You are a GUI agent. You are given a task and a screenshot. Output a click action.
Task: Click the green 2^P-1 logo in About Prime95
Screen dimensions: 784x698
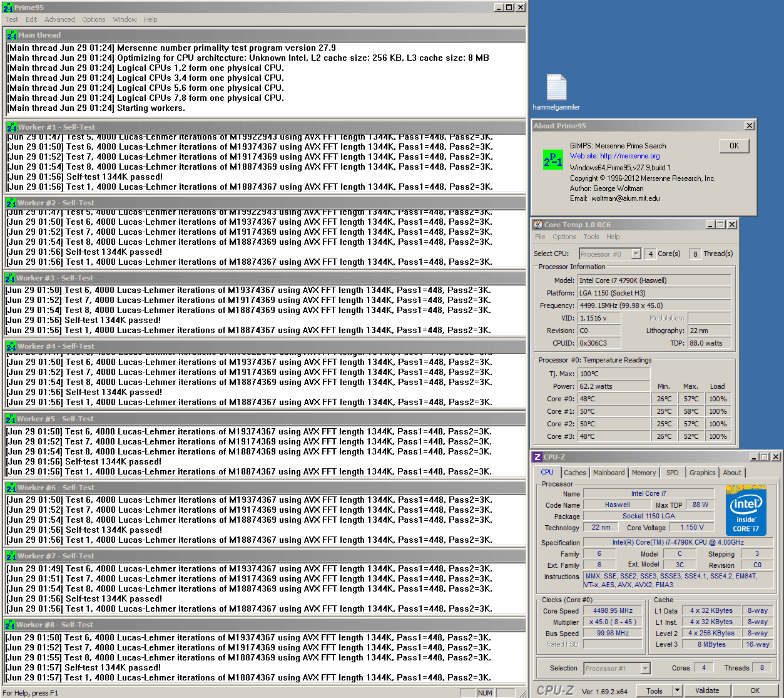click(553, 160)
